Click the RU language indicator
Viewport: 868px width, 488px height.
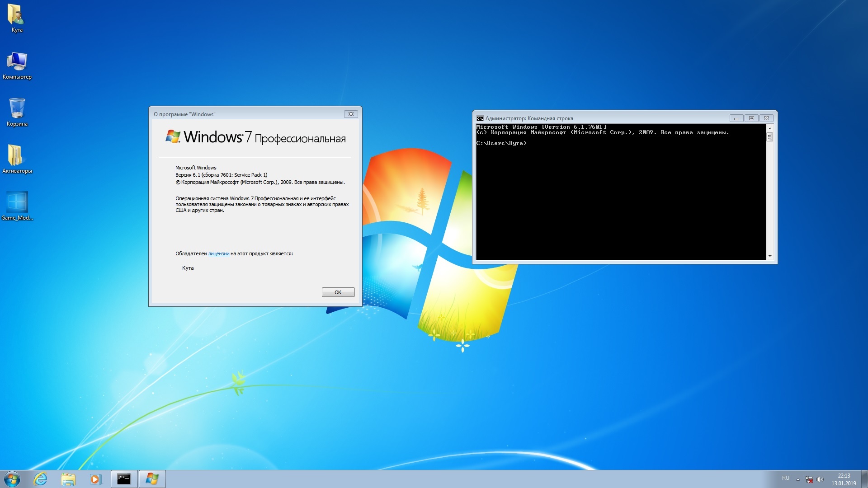coord(786,479)
